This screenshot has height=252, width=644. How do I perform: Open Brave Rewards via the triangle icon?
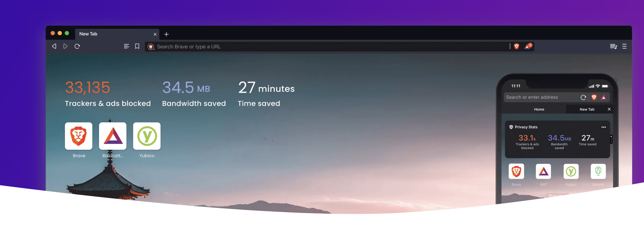528,46
